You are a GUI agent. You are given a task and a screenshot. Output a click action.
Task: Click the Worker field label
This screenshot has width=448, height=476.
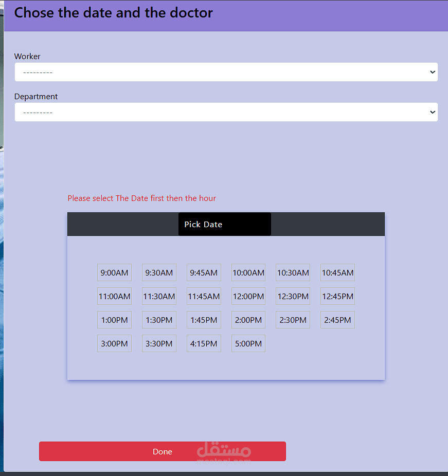[x=27, y=57]
